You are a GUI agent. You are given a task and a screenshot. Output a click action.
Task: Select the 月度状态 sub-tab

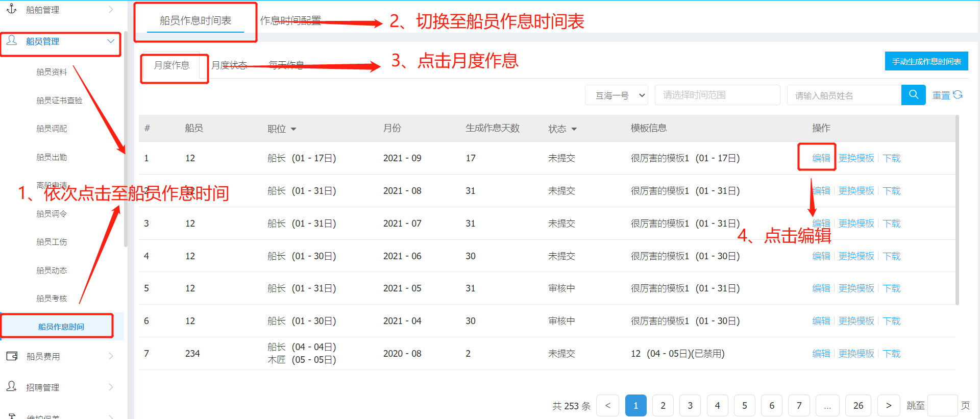click(x=229, y=65)
